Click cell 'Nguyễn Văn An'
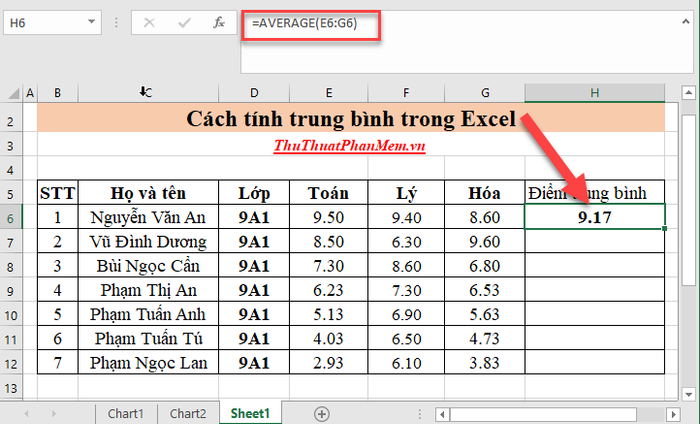This screenshot has width=700, height=424. [148, 217]
